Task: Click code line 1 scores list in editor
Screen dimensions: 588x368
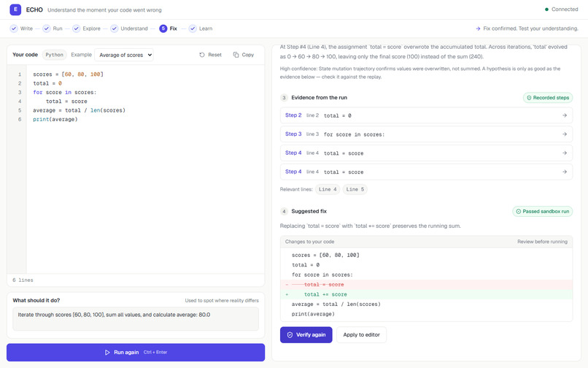Action: click(68, 74)
